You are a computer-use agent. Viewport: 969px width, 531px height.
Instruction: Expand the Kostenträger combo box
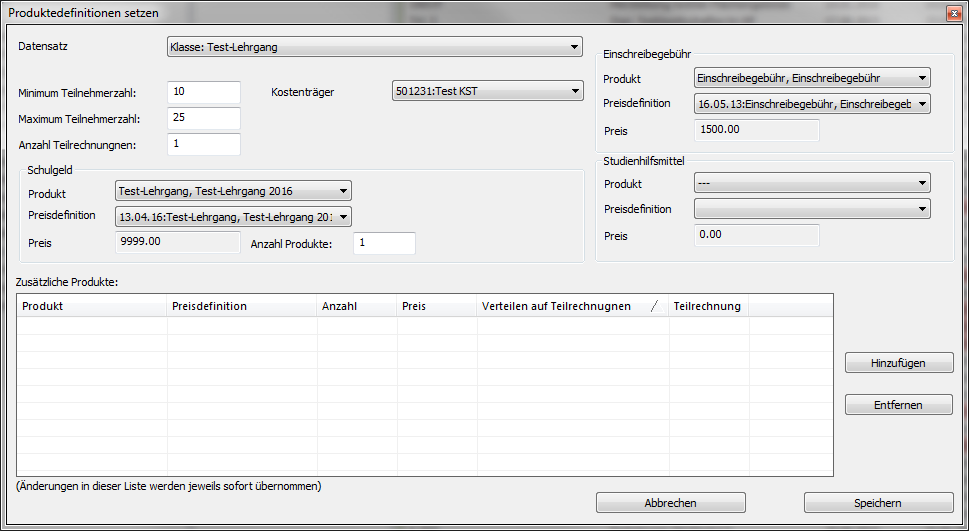tap(487, 92)
